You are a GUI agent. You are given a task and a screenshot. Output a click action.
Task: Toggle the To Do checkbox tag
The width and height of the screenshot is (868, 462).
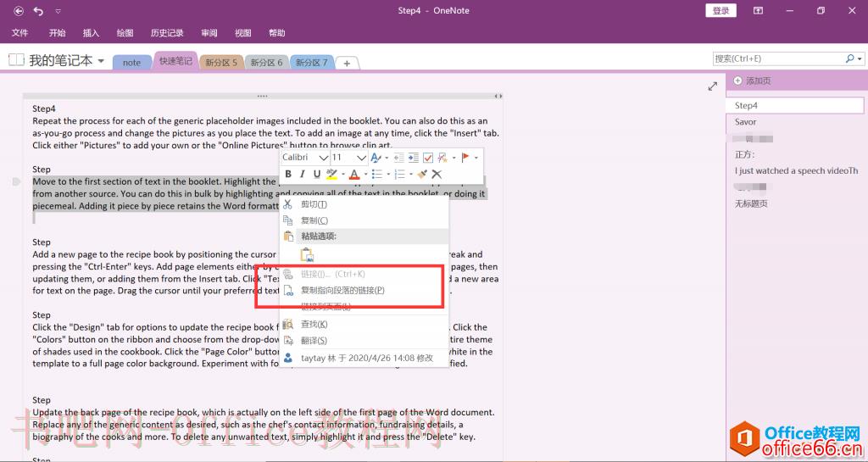click(x=428, y=158)
